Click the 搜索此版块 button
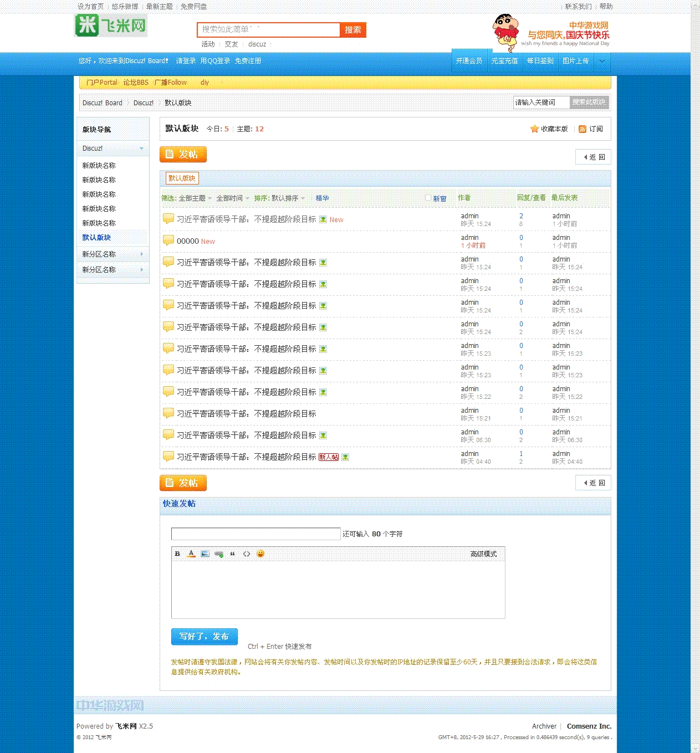This screenshot has height=753, width=700. (589, 103)
